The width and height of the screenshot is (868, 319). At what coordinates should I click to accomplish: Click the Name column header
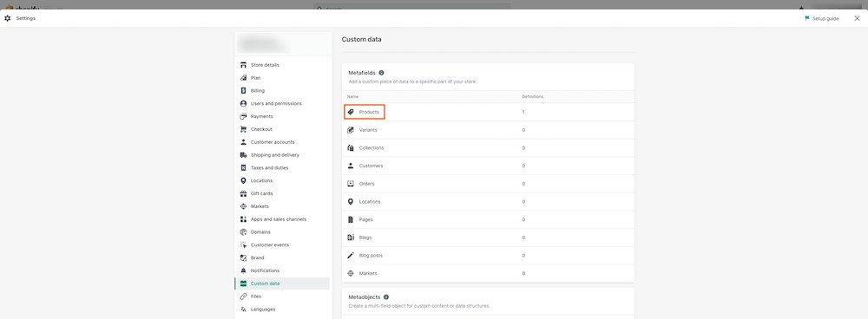coord(352,97)
